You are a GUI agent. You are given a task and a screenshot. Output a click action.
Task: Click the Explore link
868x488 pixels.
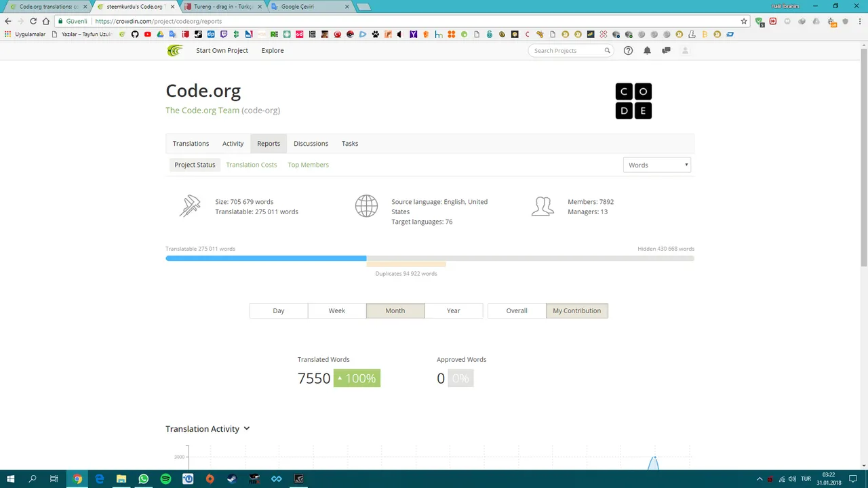(x=273, y=50)
